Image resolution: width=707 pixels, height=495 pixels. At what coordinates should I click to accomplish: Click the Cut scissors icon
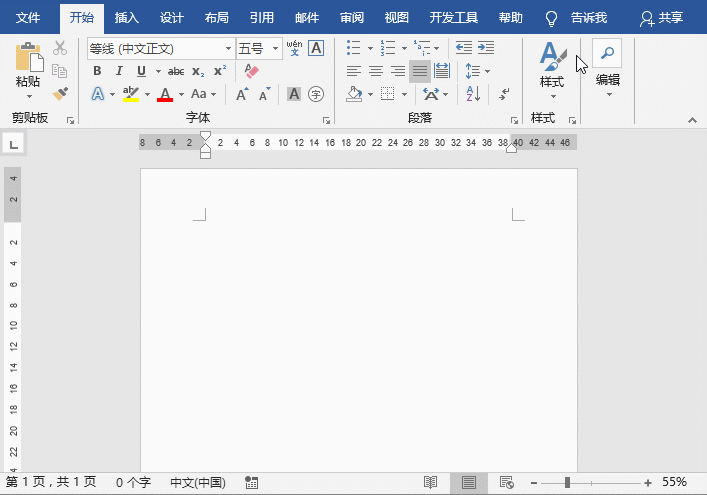60,48
